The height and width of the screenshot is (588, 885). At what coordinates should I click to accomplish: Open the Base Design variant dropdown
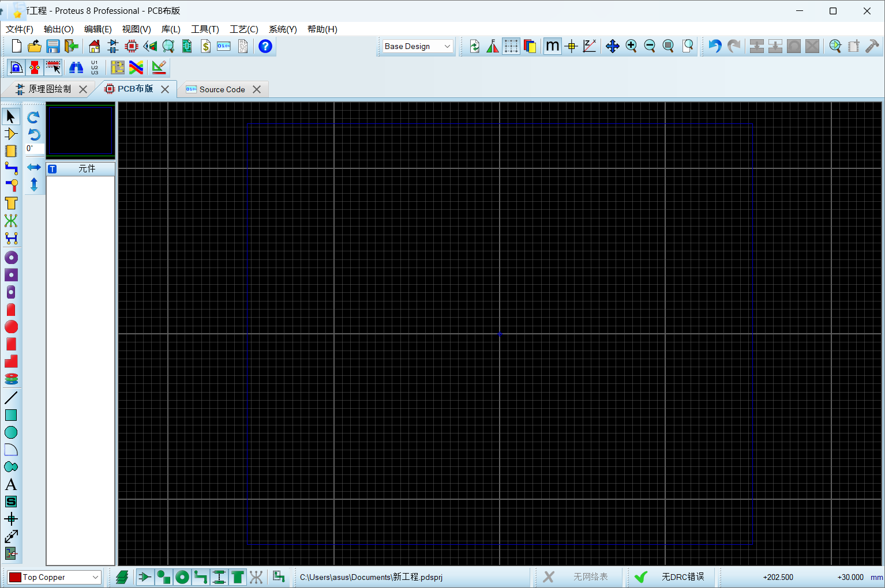point(418,46)
